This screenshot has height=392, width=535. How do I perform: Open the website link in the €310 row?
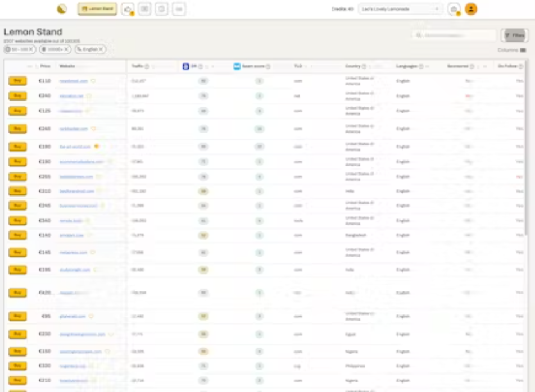pyautogui.click(x=77, y=192)
